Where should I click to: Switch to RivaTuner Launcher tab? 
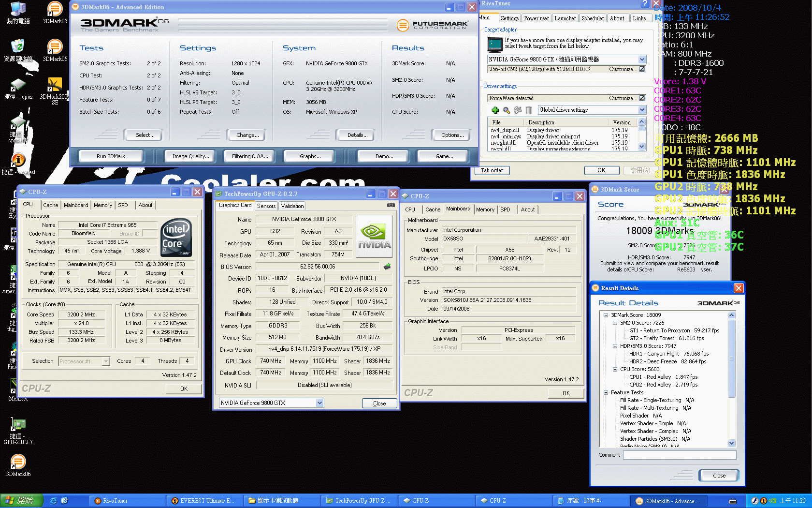coord(565,18)
